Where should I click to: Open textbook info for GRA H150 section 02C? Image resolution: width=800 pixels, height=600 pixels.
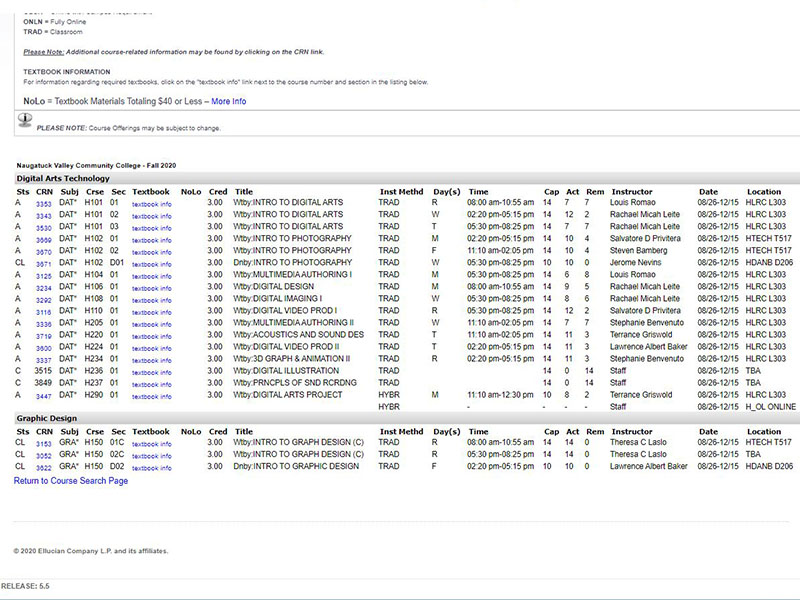tap(152, 456)
